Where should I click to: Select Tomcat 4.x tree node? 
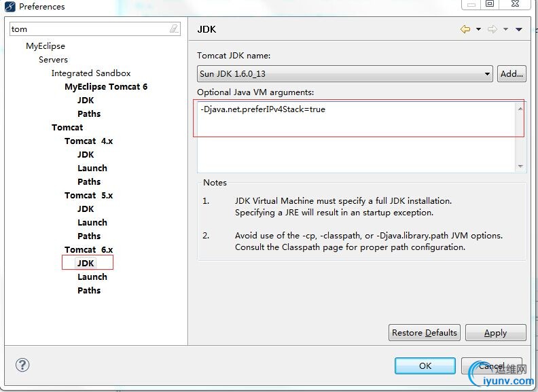[88, 141]
